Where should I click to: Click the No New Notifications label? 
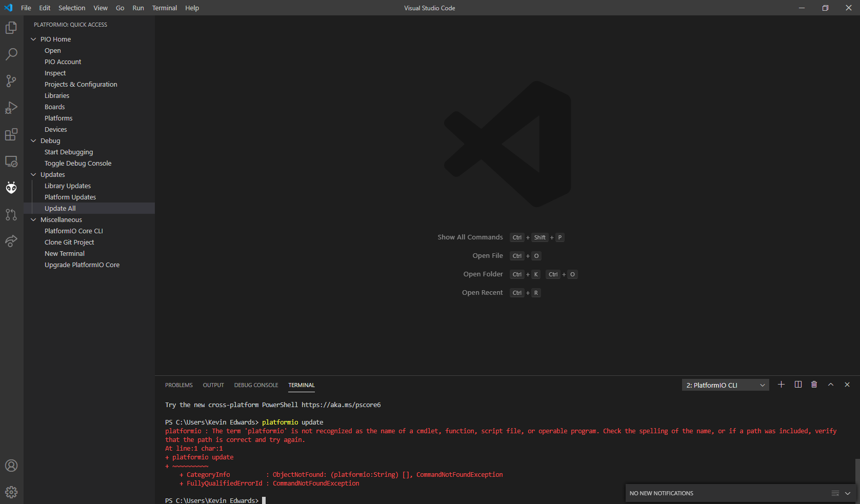[662, 493]
